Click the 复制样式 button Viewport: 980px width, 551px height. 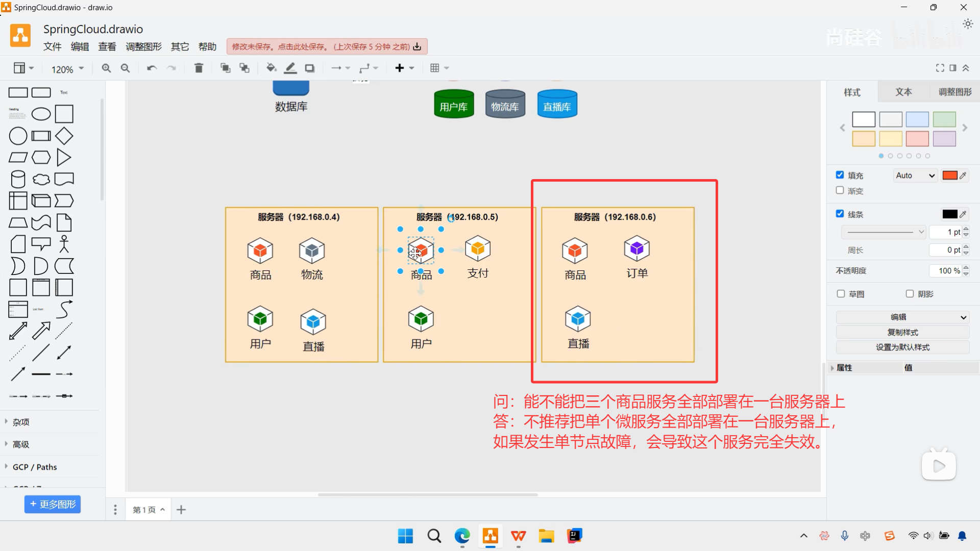coord(902,332)
